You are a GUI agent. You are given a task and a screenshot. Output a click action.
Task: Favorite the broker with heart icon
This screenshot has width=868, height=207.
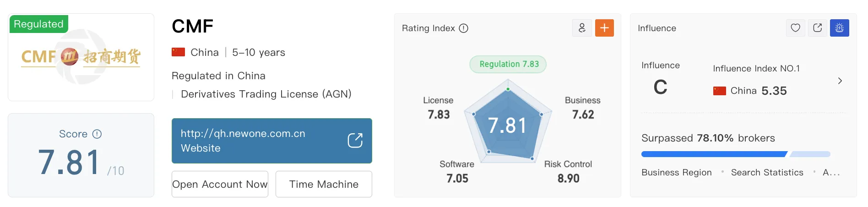point(796,28)
